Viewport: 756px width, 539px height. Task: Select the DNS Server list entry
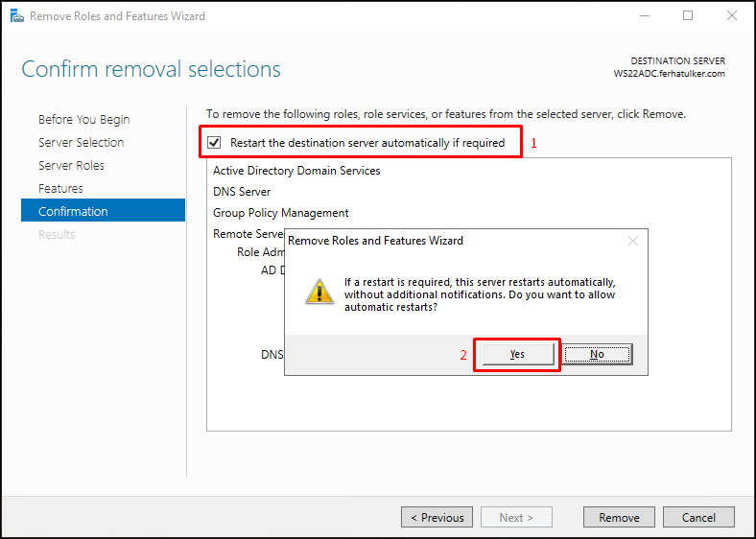[x=242, y=192]
